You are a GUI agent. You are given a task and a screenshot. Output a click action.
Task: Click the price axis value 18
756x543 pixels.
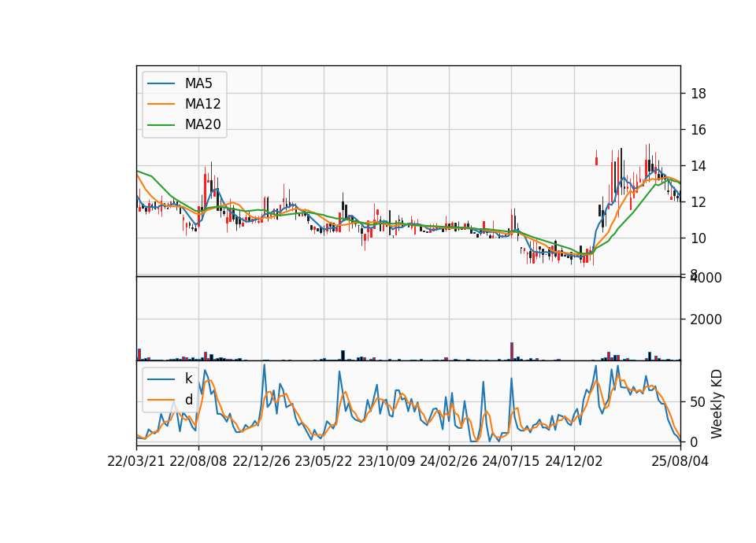699,94
